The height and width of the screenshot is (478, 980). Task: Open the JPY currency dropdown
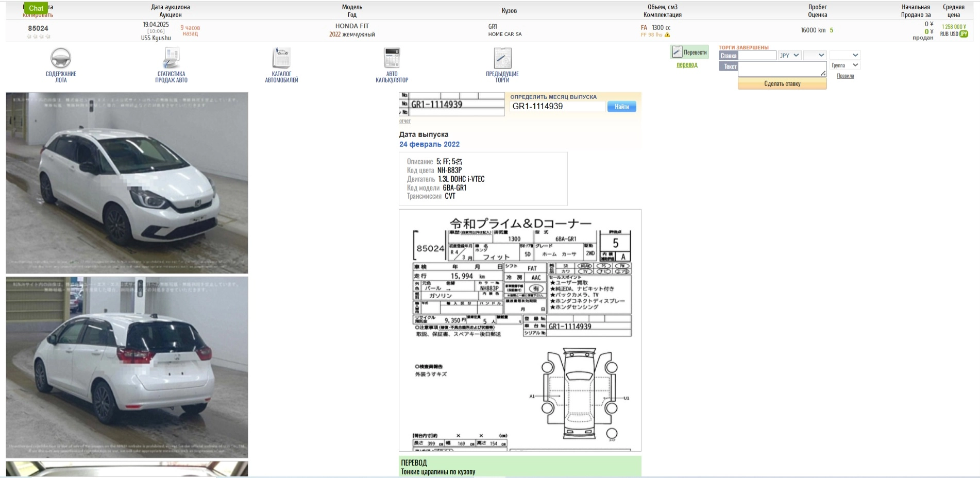tap(789, 55)
